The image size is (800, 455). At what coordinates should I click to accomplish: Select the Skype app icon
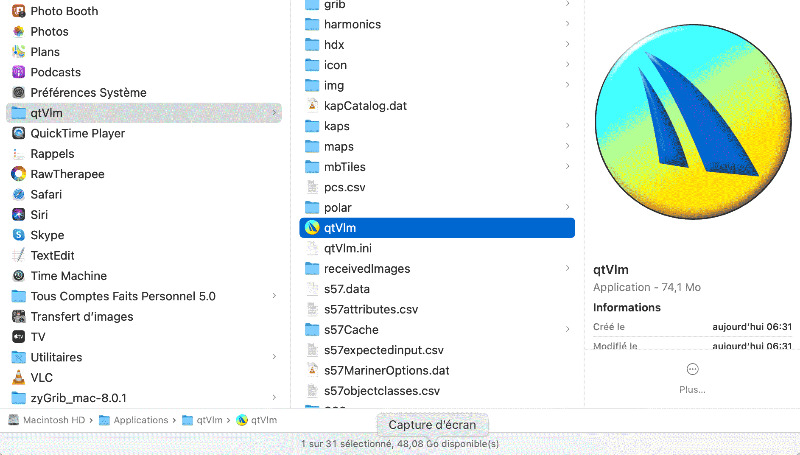pyautogui.click(x=18, y=235)
